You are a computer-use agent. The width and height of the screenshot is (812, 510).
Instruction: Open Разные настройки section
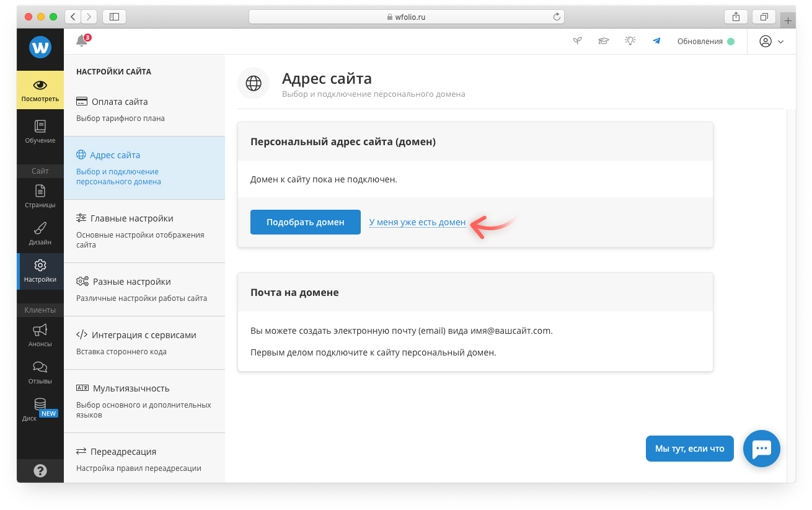[x=144, y=290]
